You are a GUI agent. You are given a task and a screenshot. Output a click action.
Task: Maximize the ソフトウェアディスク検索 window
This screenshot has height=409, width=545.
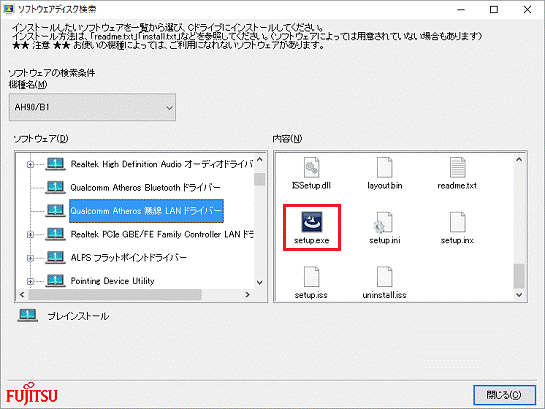[x=494, y=9]
